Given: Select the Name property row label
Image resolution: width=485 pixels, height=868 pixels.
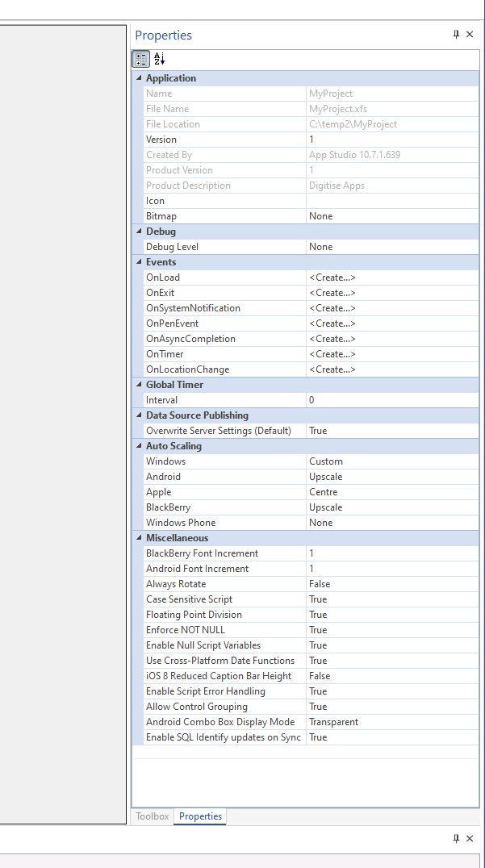Looking at the screenshot, I should (x=159, y=94).
